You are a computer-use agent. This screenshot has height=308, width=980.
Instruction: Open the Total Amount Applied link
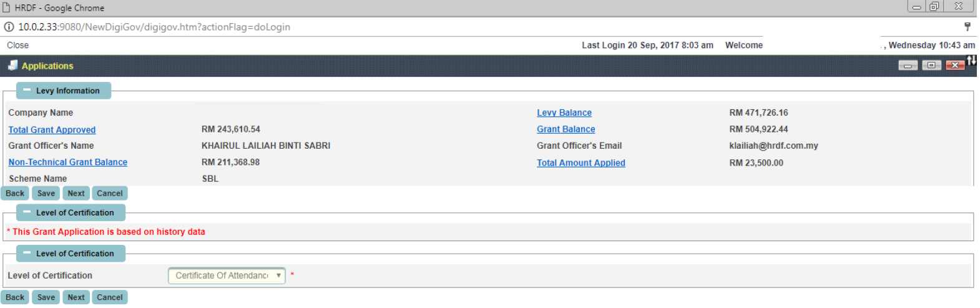[x=581, y=163]
